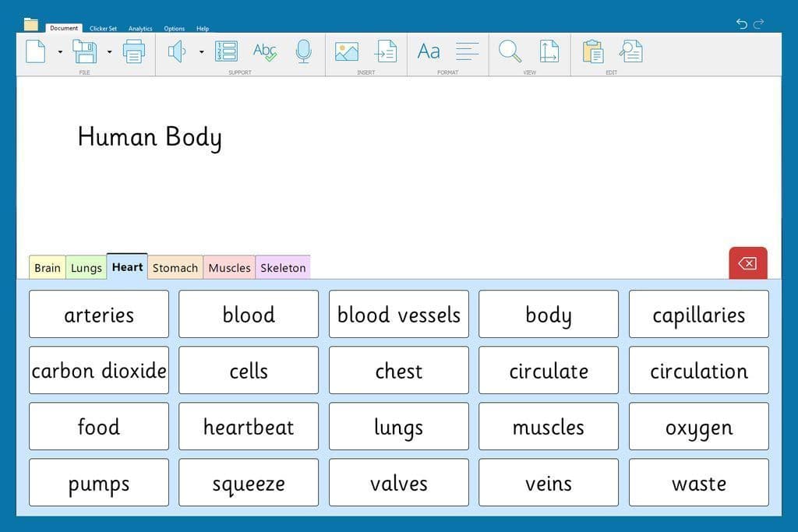798x532 pixels.
Task: Open the Clicker Set menu tab
Action: 103,29
